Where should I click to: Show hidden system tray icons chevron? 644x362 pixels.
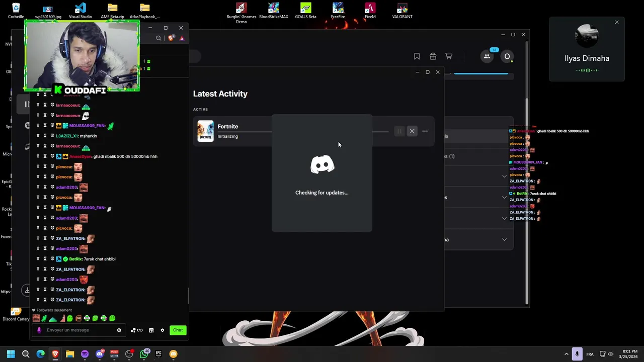pos(566,354)
